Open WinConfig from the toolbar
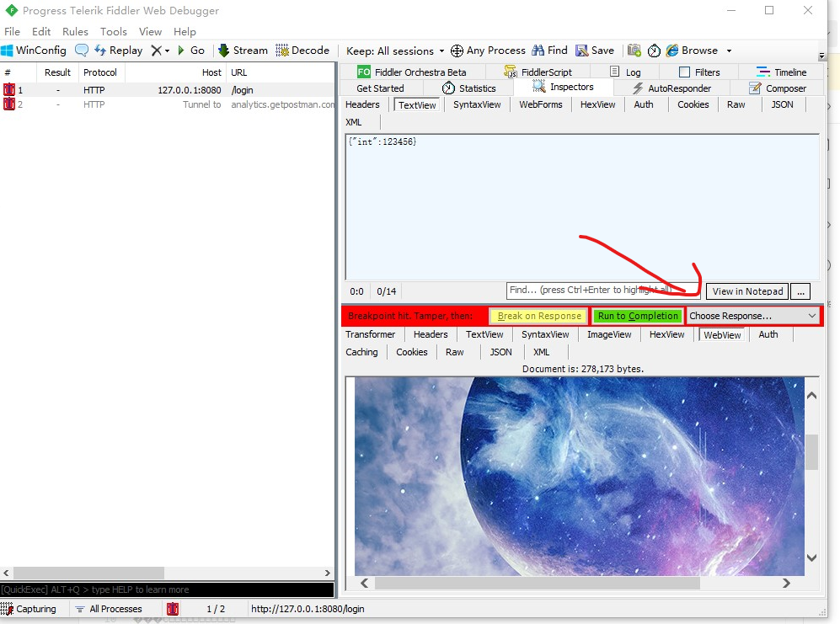Screen dimensions: 840x624 tap(34, 51)
